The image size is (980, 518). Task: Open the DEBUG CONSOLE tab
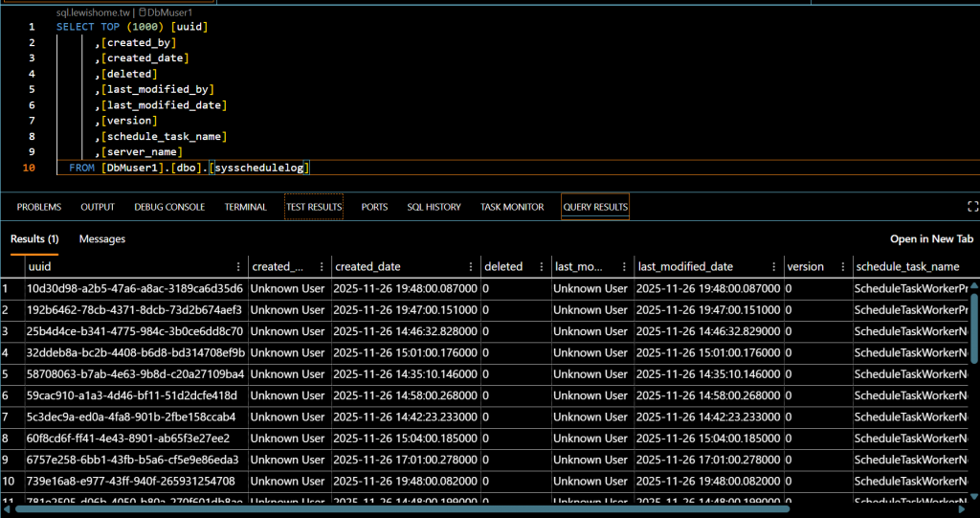pos(169,207)
